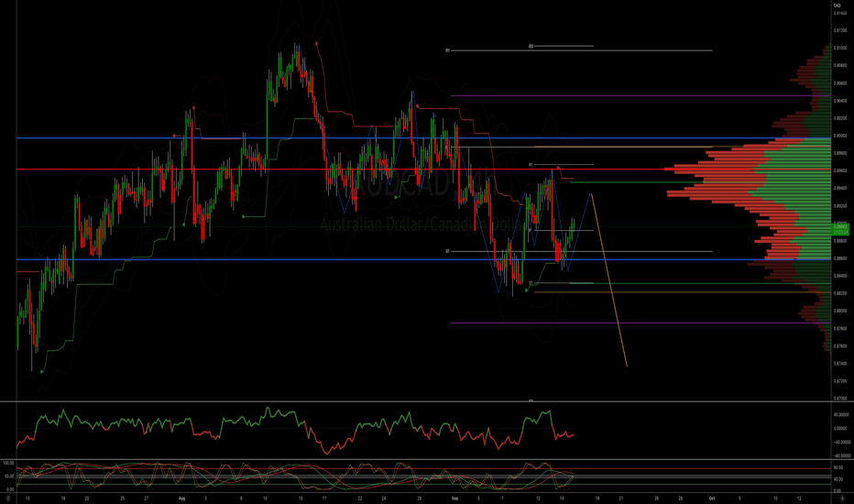Click the Sep label on time axis

tap(454, 498)
